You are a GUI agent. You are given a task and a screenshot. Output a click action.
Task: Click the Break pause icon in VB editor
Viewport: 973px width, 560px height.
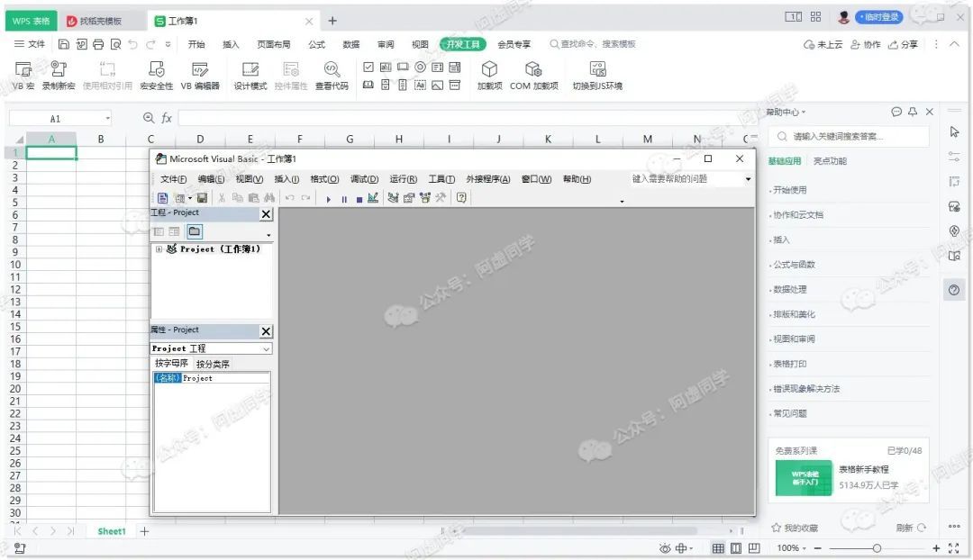[x=344, y=199]
